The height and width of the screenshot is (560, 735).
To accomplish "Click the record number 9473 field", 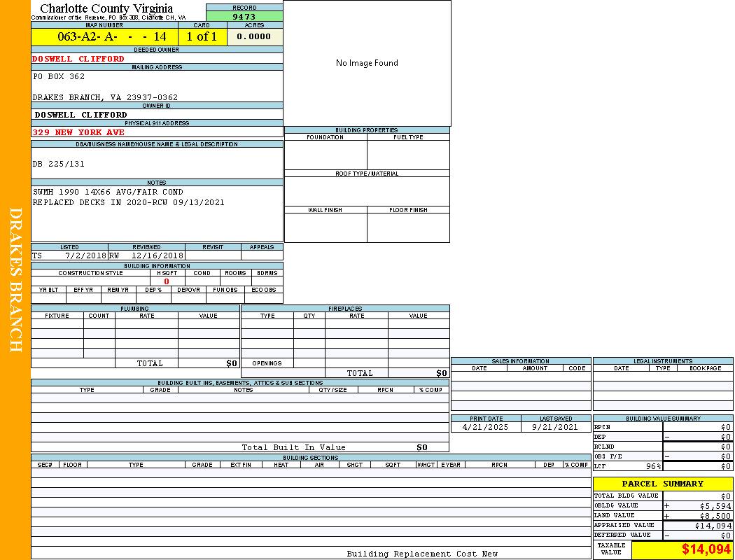I will pyautogui.click(x=244, y=16).
